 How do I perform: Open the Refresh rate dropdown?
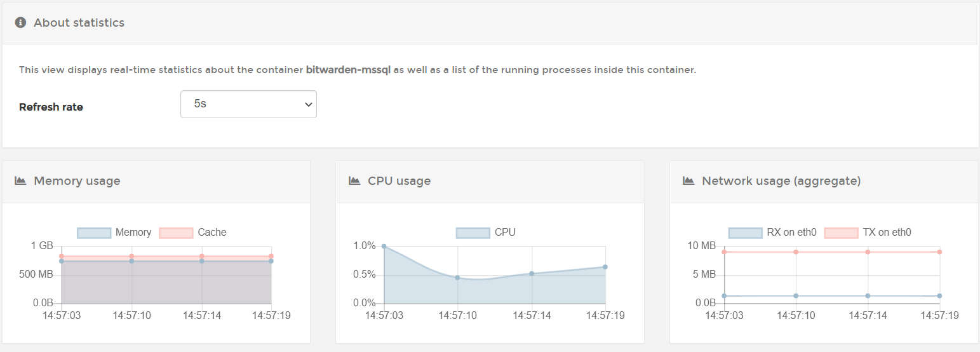(248, 104)
